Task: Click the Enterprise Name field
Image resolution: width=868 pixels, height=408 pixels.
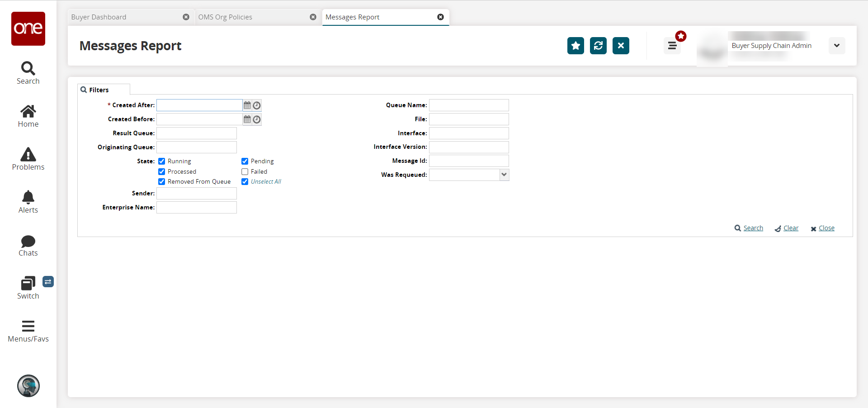Action: (197, 208)
